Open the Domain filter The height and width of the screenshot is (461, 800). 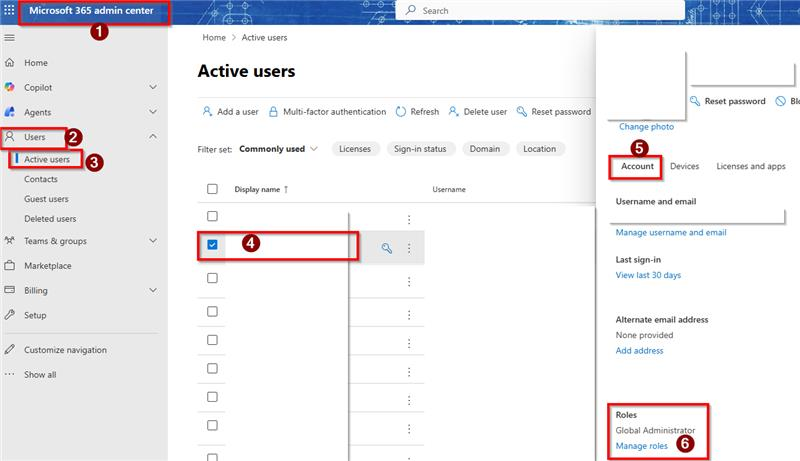pos(485,149)
